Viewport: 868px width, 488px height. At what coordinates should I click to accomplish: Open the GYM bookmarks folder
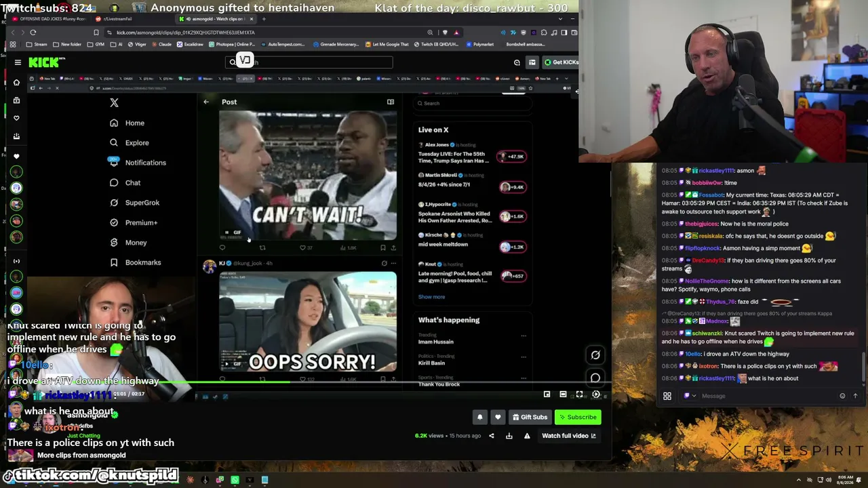pyautogui.click(x=96, y=44)
